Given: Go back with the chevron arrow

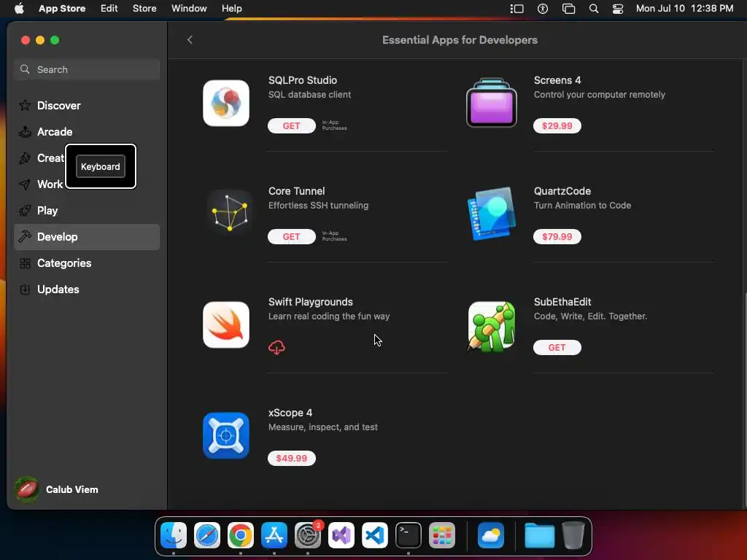Looking at the screenshot, I should (190, 39).
